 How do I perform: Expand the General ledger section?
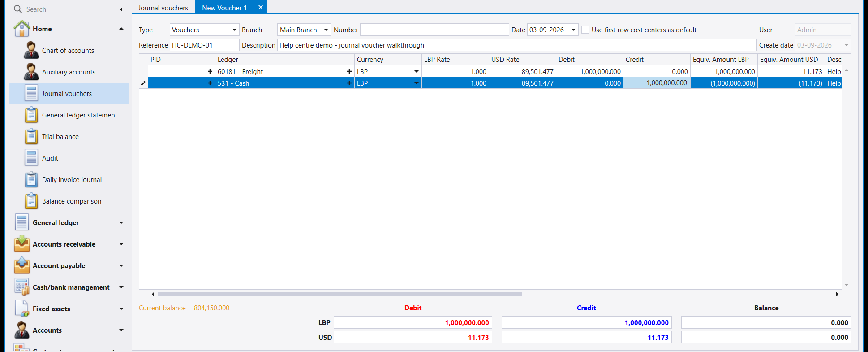click(121, 222)
